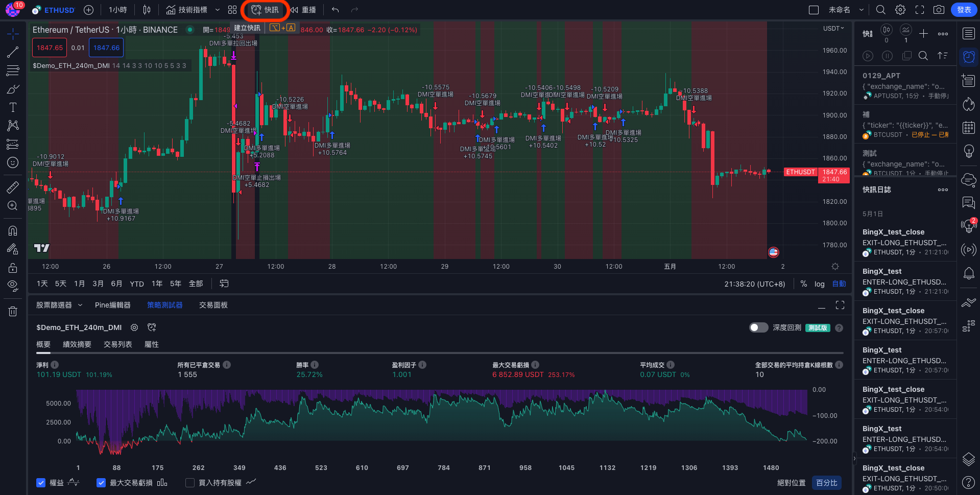Open the performance summary tab
Screen dimensions: 980x495
pyautogui.click(x=77, y=344)
